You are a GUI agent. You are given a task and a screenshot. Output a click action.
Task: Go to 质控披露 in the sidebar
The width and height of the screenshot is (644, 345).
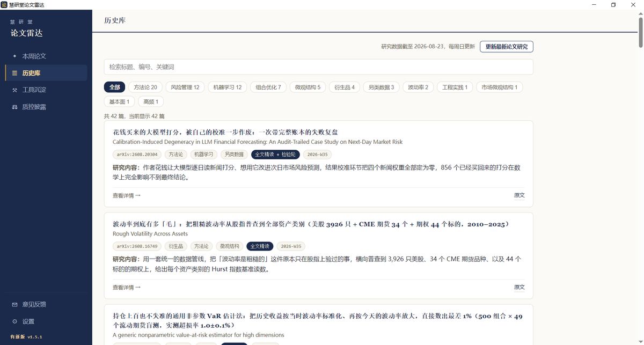tap(46, 107)
